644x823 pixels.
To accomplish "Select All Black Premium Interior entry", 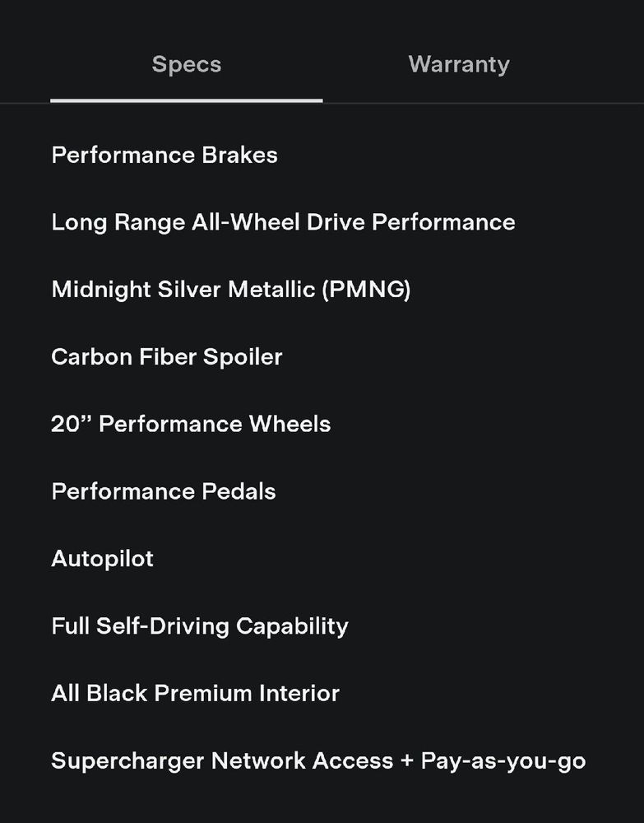I will [x=196, y=693].
